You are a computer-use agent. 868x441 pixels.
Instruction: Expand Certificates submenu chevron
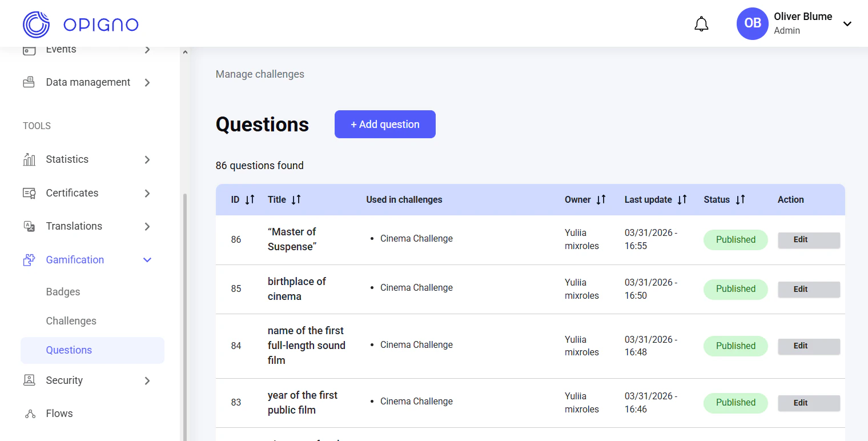point(147,193)
